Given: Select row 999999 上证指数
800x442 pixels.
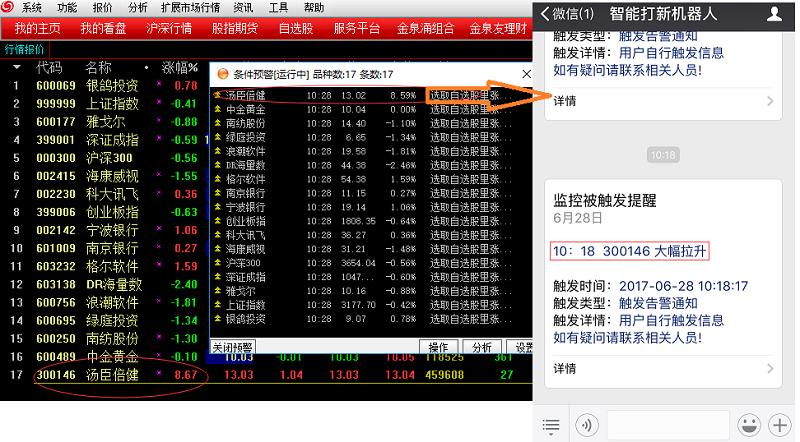Looking at the screenshot, I should [x=105, y=104].
